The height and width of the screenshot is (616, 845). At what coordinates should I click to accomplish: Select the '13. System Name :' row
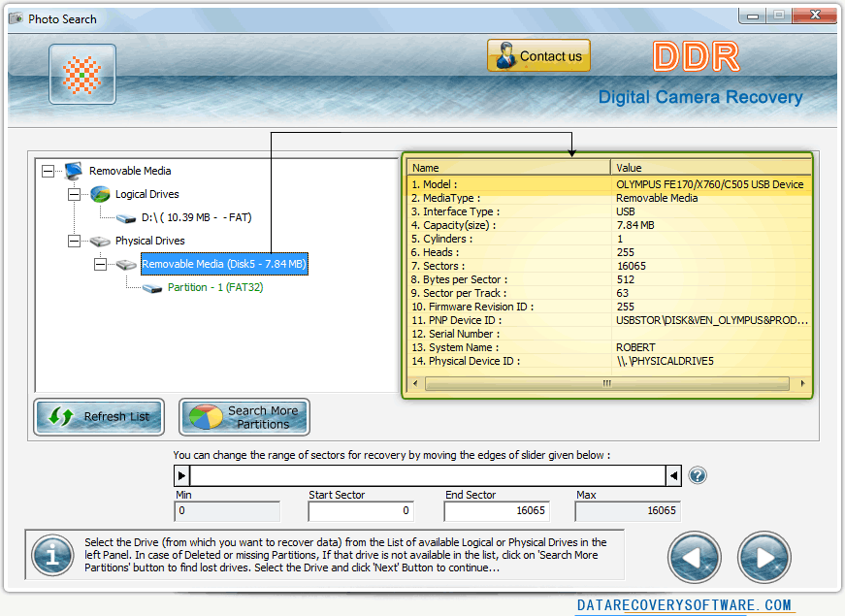(x=609, y=347)
